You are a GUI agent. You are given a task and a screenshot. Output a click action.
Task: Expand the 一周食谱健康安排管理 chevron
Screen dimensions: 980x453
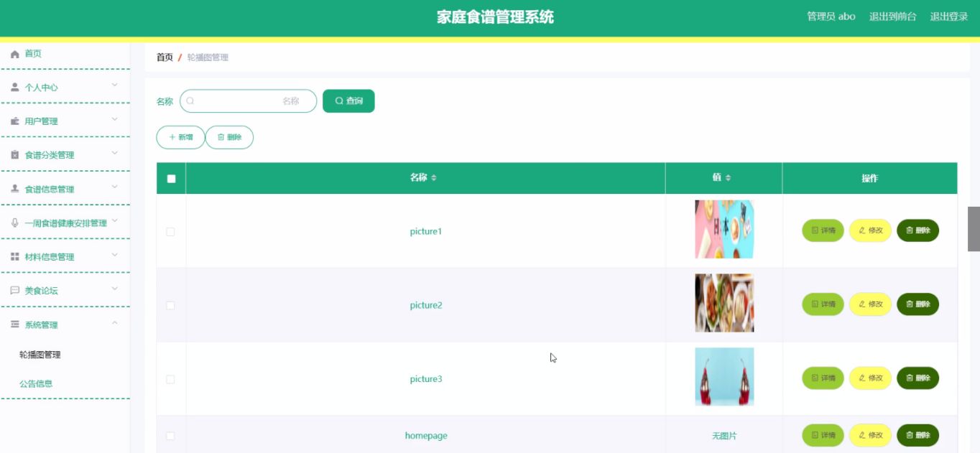click(114, 221)
